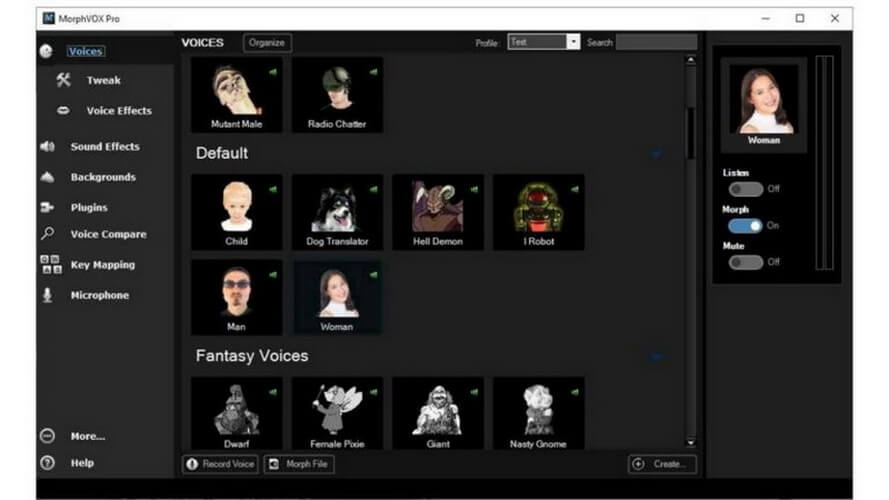Click the More... circle icon
Screen dimensions: 889x500
48,436
